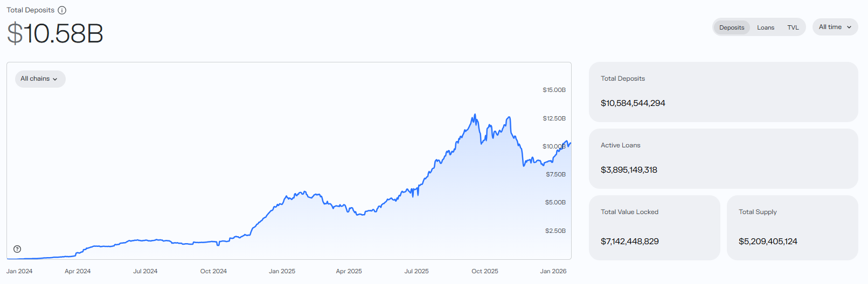Click the $3,895,149,318 active loans value

(629, 170)
